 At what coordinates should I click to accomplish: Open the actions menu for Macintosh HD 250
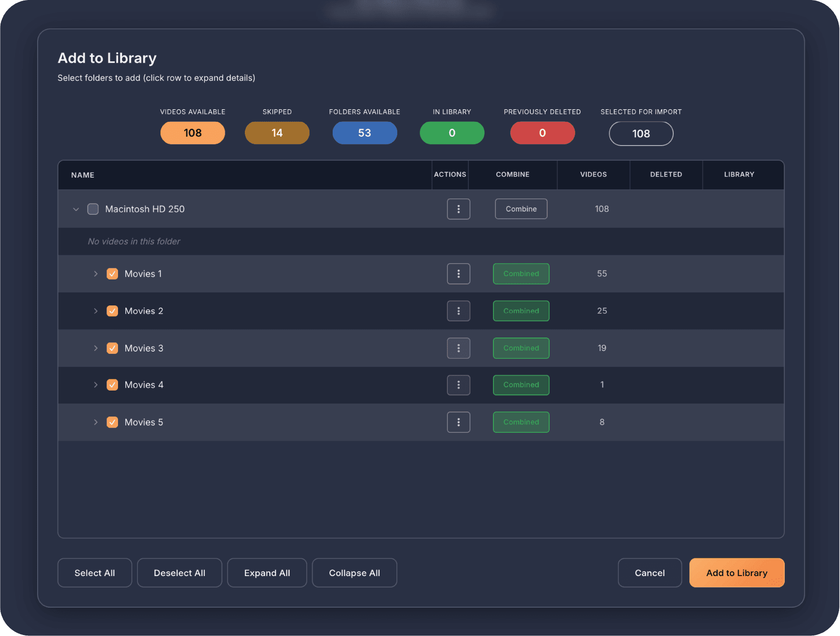tap(459, 209)
